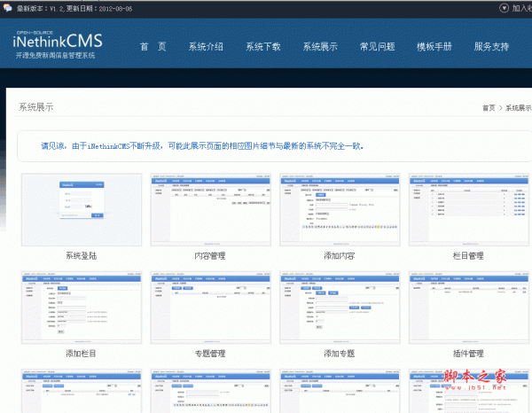Click the 添加栏目 caption text
This screenshot has width=532, height=413.
(81, 354)
